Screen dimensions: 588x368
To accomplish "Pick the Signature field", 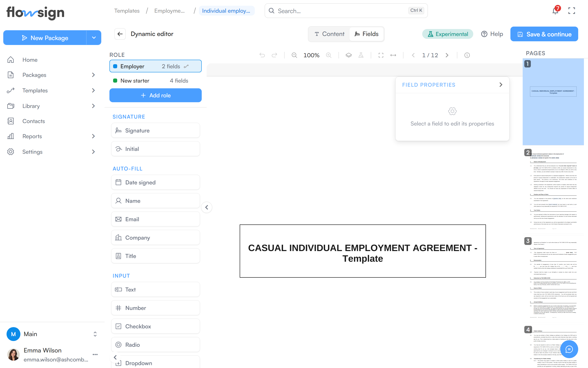I will pos(156,130).
